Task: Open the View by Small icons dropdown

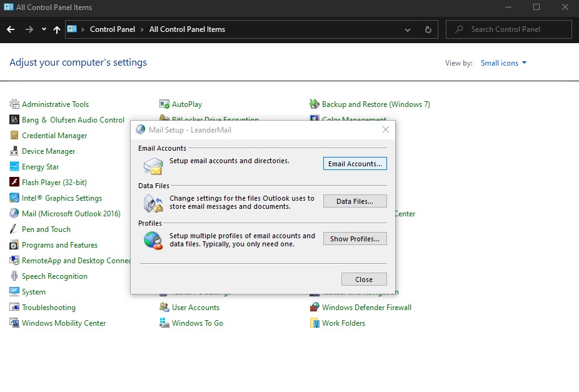Action: pyautogui.click(x=503, y=63)
